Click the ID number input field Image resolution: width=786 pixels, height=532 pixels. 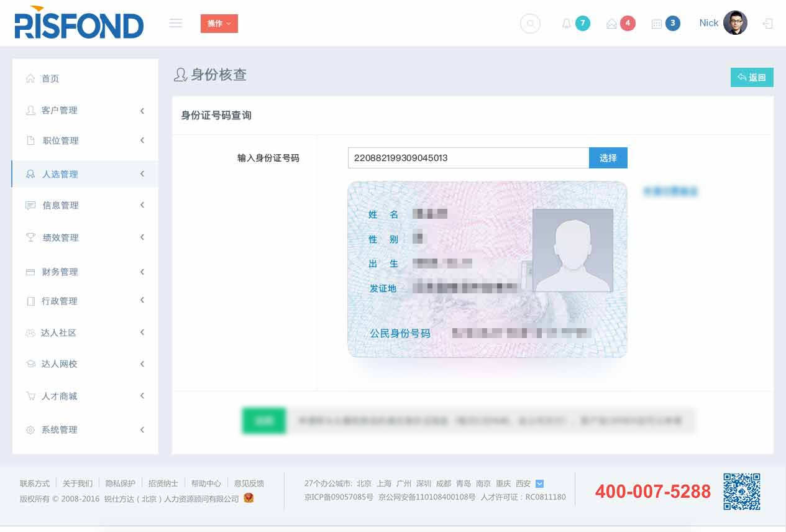click(468, 158)
